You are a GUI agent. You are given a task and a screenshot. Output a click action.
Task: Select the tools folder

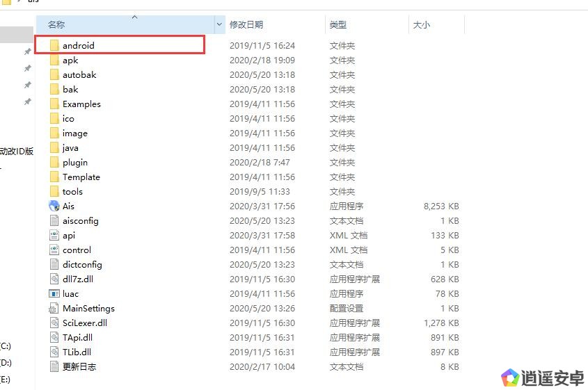72,191
